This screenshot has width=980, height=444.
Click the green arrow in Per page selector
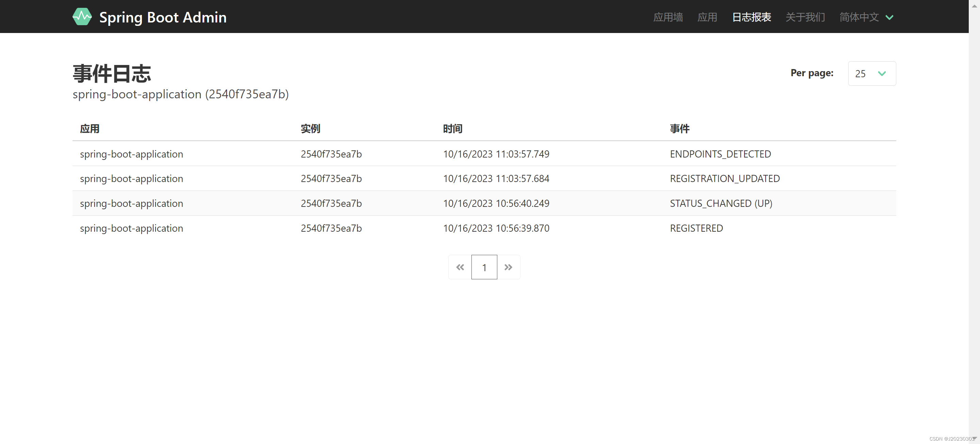tap(882, 74)
